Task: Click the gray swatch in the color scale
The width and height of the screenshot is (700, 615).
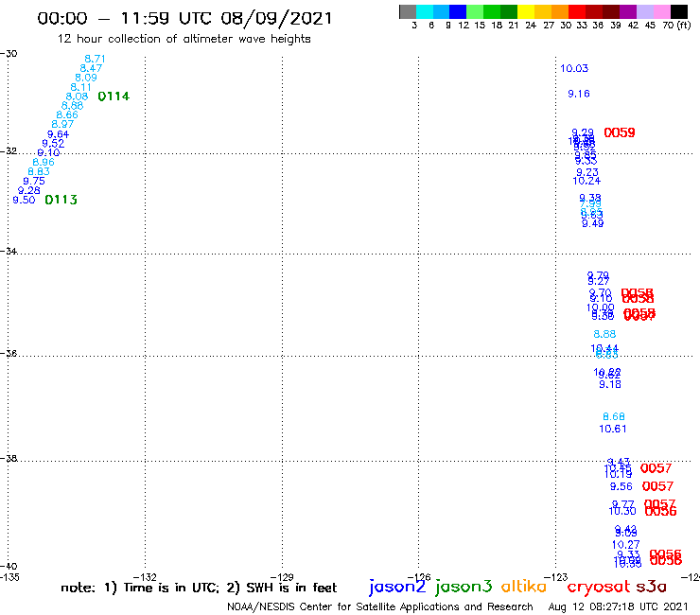Action: [x=408, y=11]
